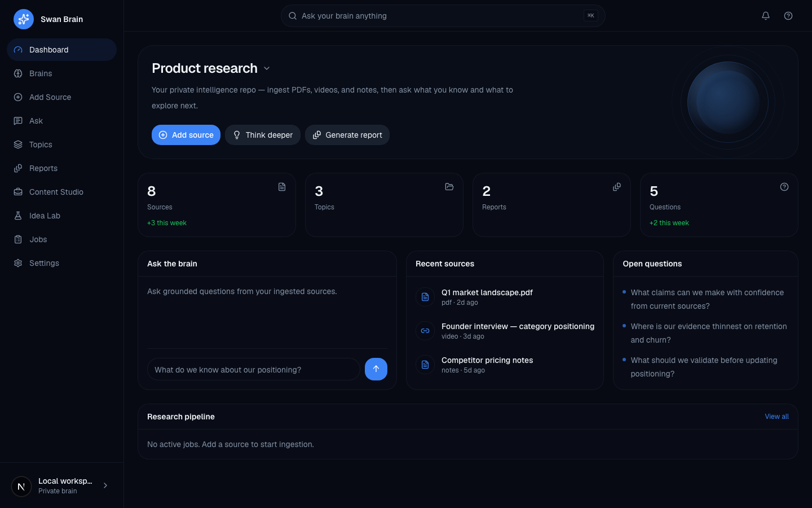Click the Brains brain icon
This screenshot has height=508, width=812.
pos(18,73)
